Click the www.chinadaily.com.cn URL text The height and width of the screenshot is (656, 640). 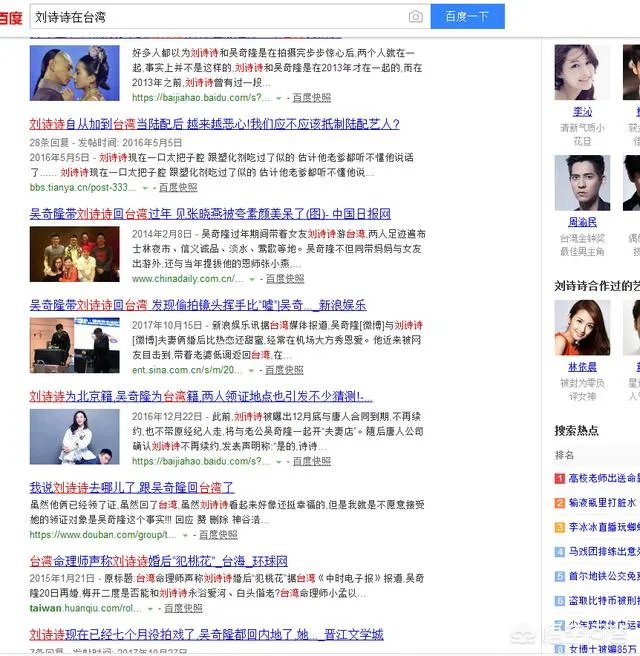pyautogui.click(x=188, y=279)
